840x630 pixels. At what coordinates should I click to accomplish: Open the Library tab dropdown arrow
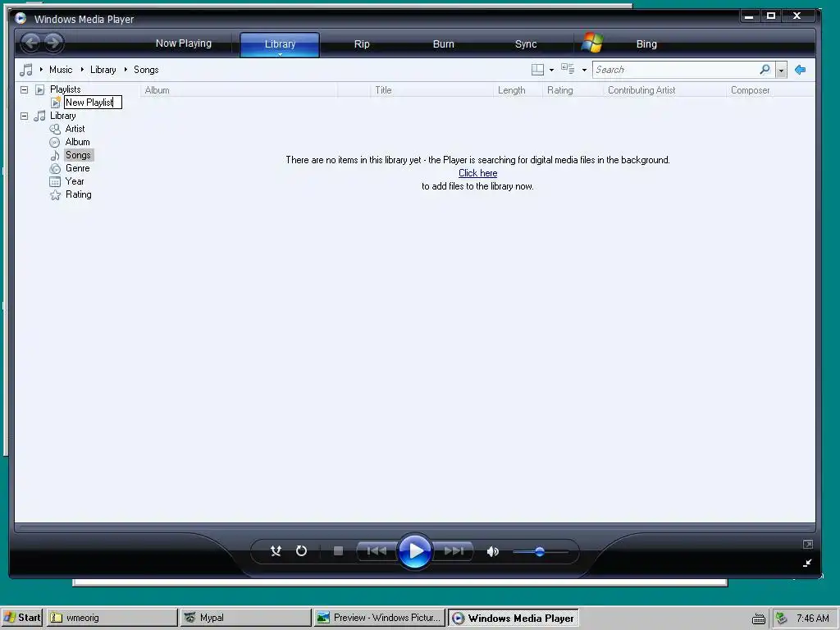(280, 54)
